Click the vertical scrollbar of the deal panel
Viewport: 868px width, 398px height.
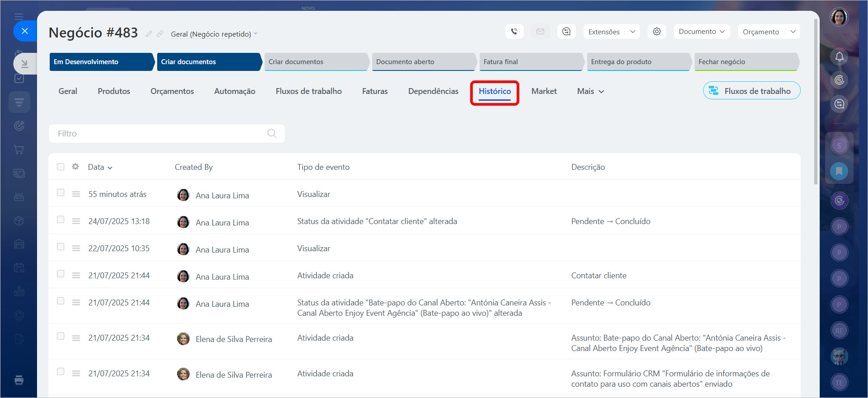point(816,102)
